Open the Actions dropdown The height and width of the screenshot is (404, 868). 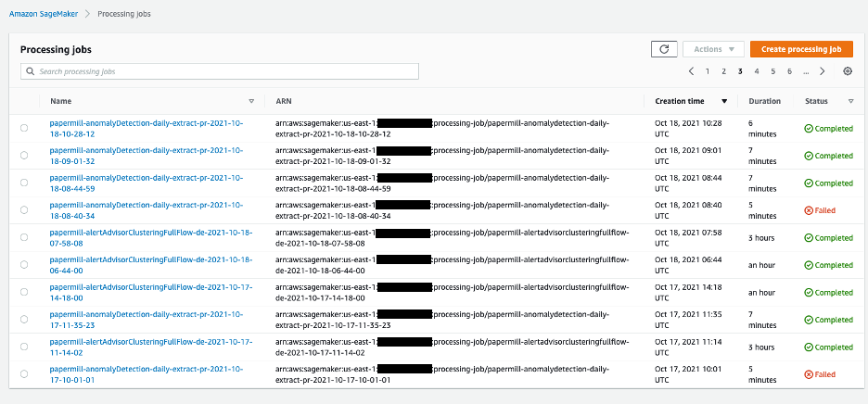click(x=713, y=49)
